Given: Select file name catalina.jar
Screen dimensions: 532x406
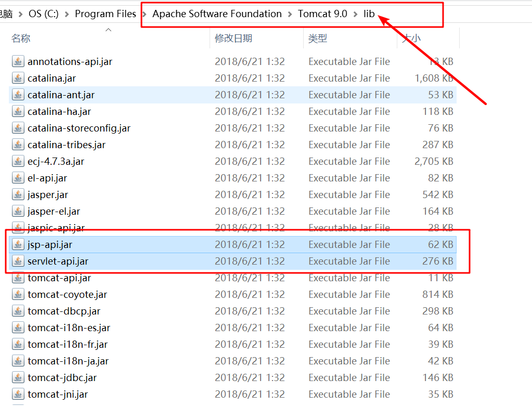Looking at the screenshot, I should tap(51, 78).
